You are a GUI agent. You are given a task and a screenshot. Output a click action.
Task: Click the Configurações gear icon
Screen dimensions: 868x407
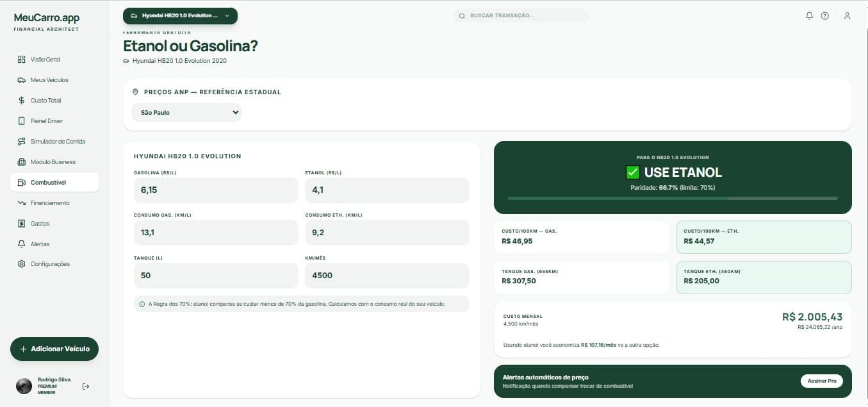point(21,264)
